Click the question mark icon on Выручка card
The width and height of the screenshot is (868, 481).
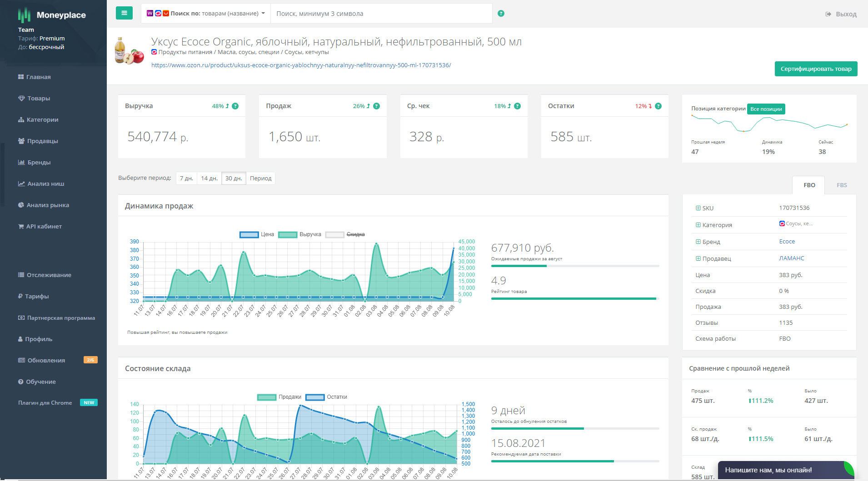pos(235,106)
